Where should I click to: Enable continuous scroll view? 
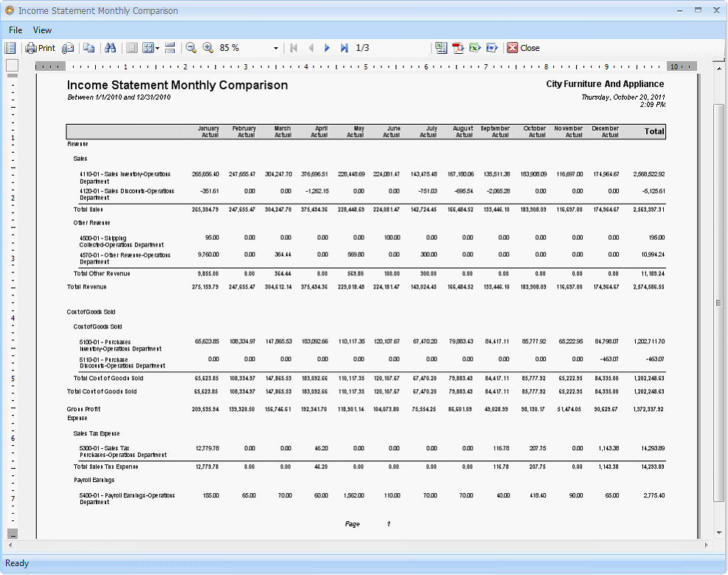click(170, 48)
